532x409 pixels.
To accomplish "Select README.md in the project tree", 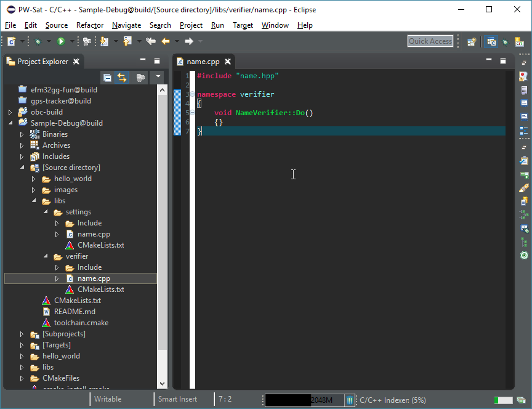I will coord(75,312).
